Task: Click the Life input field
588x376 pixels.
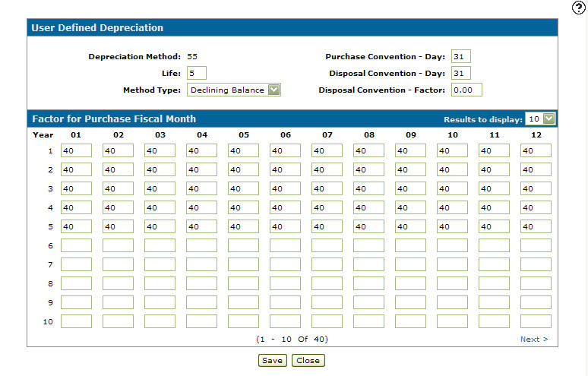Action: pos(197,73)
